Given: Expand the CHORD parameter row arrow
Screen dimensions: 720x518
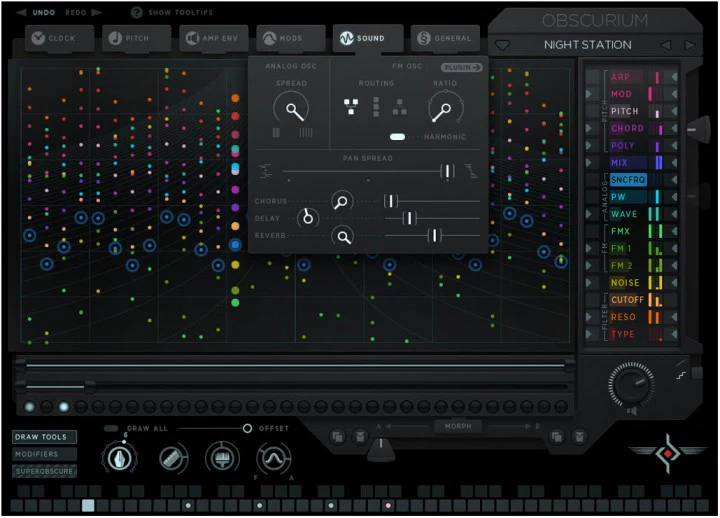Looking at the screenshot, I should click(589, 128).
